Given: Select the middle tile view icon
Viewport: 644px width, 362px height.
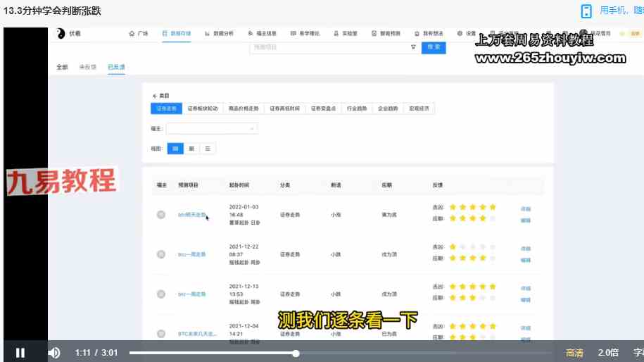Looking at the screenshot, I should tap(191, 149).
